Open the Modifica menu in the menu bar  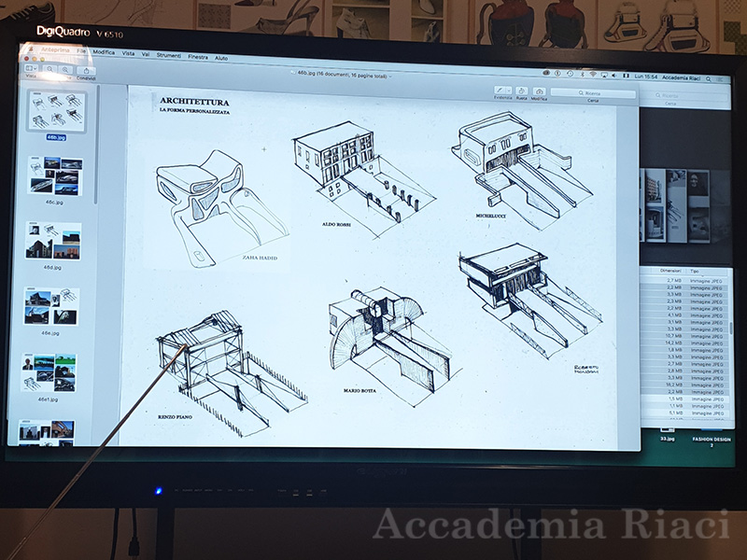click(104, 52)
